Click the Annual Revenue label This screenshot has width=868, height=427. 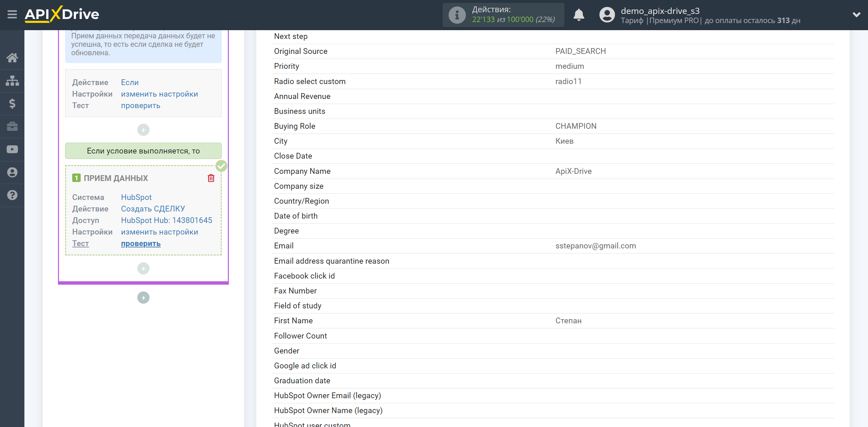coord(302,96)
